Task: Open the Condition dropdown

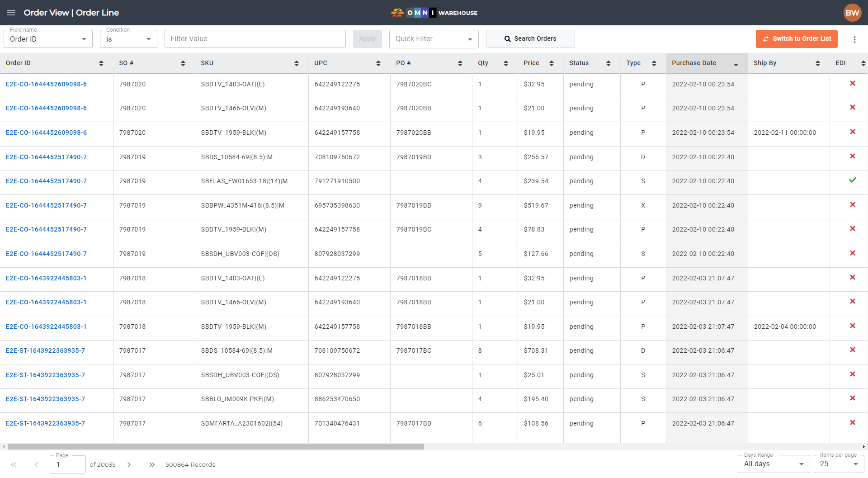Action: click(128, 39)
